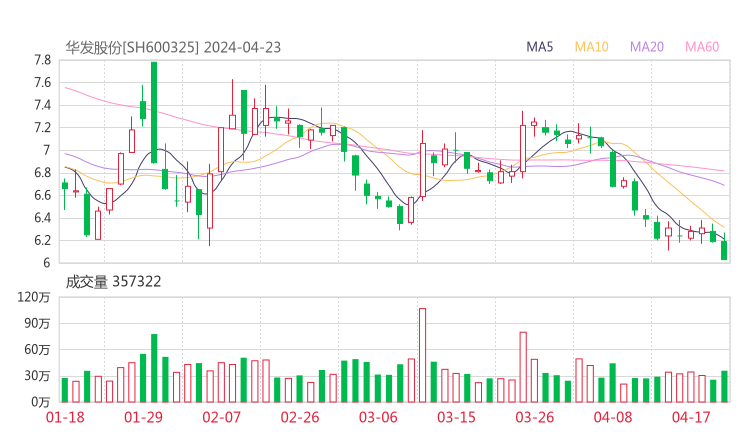Screen dimensions: 740x440
Task: Click the 01-18 date axis label
Action: click(x=65, y=417)
